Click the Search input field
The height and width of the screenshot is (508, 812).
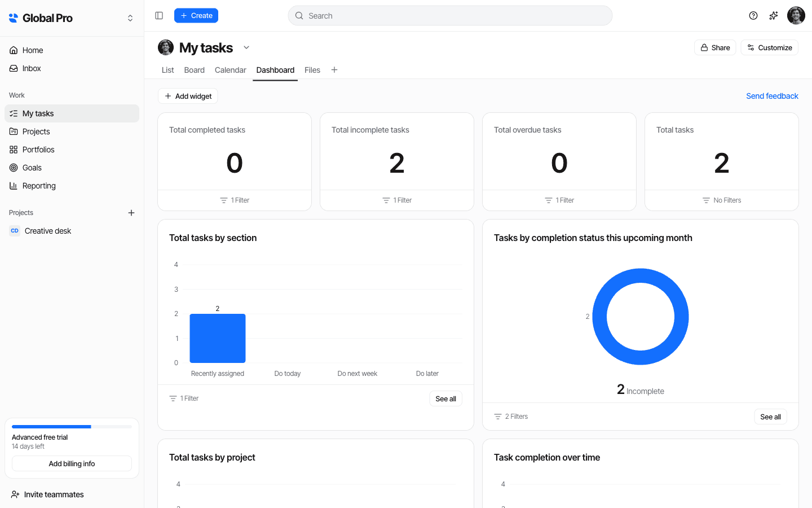click(450, 16)
